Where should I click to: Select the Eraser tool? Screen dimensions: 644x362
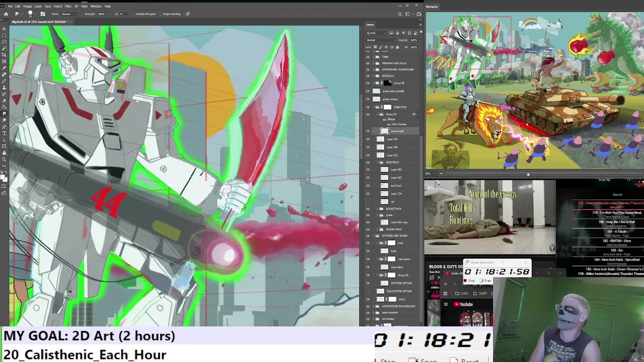[4, 101]
